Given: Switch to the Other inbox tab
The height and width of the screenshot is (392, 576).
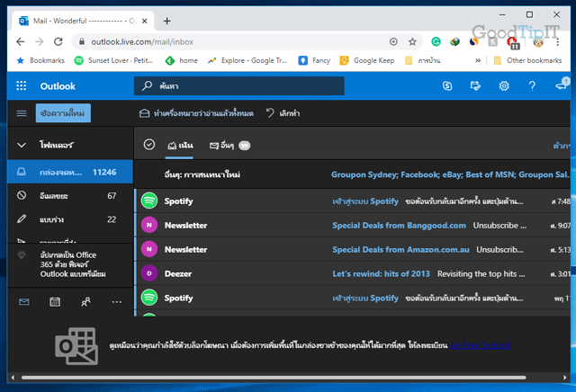Looking at the screenshot, I should (229, 146).
